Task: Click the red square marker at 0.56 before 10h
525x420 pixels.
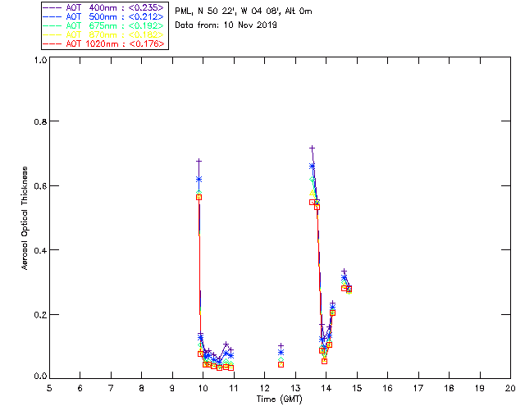Action: [x=199, y=197]
